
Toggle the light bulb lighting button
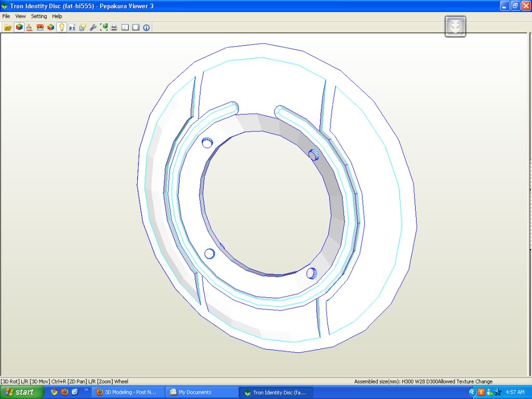coord(61,27)
